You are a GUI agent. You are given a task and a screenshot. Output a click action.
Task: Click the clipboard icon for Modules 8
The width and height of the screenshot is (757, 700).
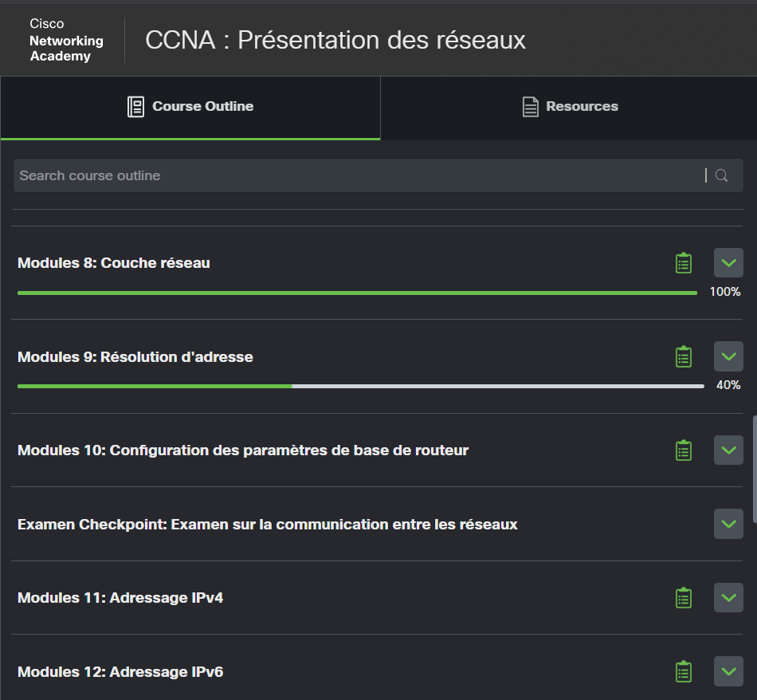pyautogui.click(x=683, y=263)
